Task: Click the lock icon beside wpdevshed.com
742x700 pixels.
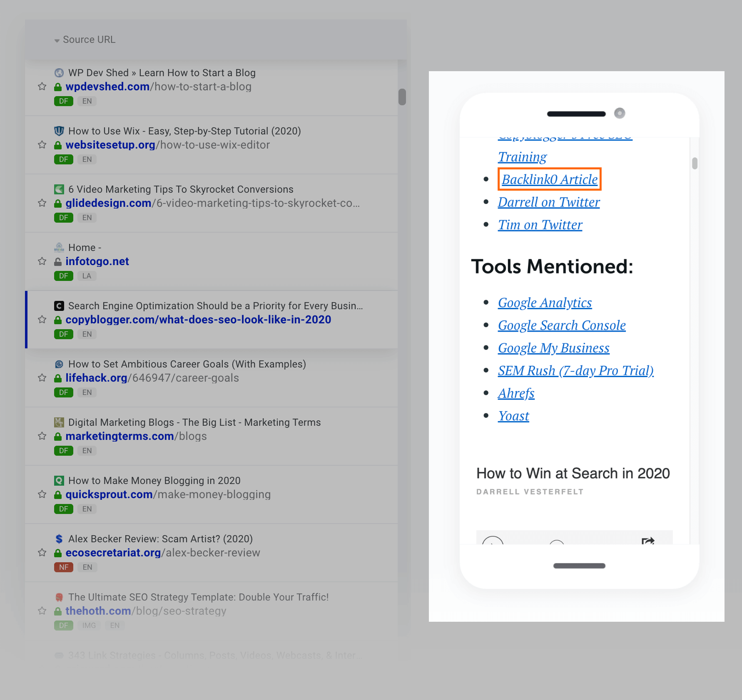Action: (58, 87)
